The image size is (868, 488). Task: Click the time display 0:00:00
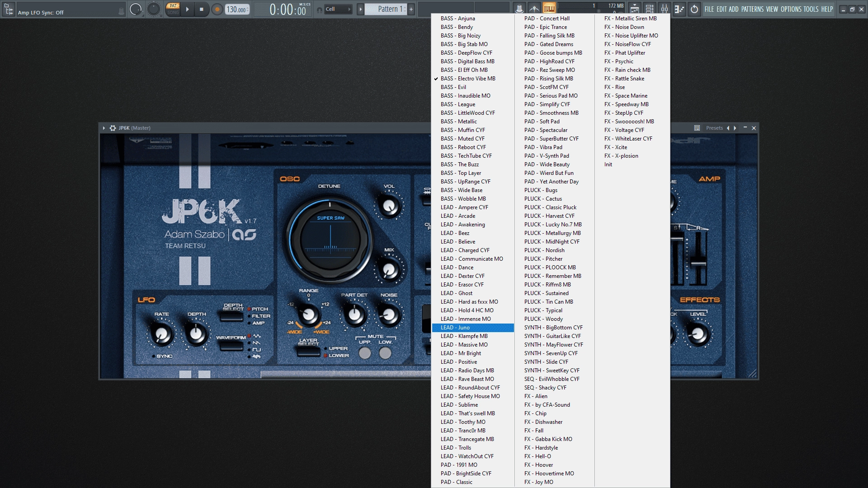tap(288, 9)
